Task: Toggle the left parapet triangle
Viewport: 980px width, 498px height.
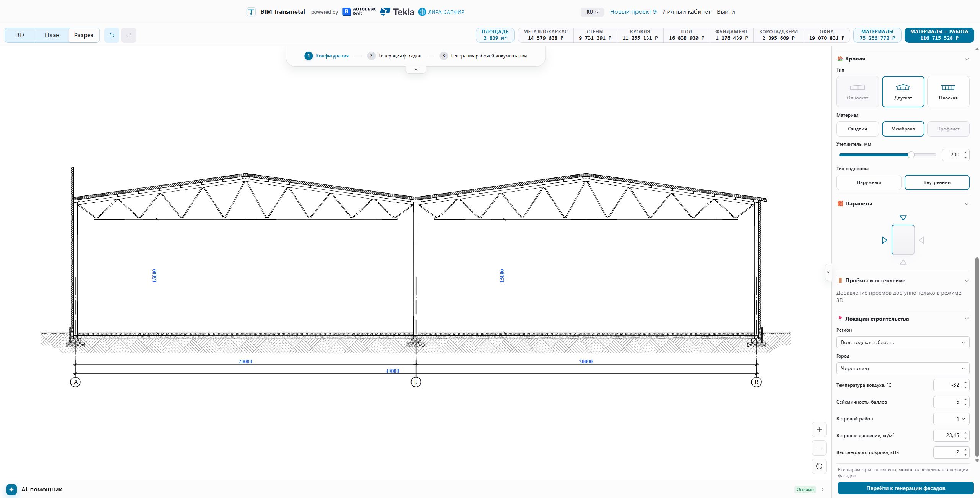Action: (884, 240)
